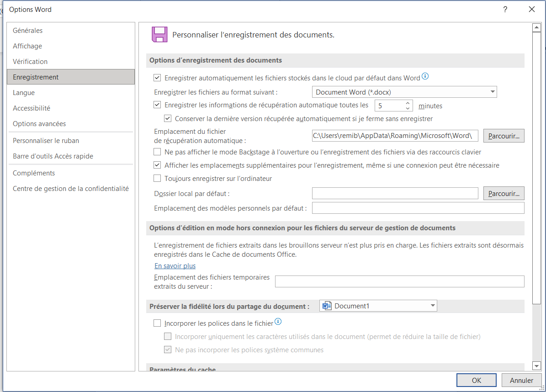Click the Dossier local par défaut field

[395, 193]
